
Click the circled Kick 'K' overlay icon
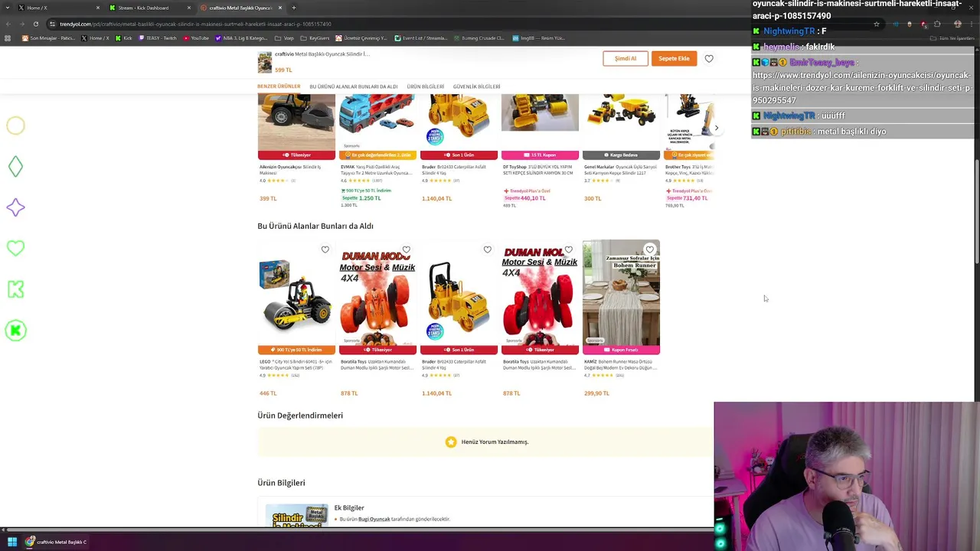click(15, 331)
